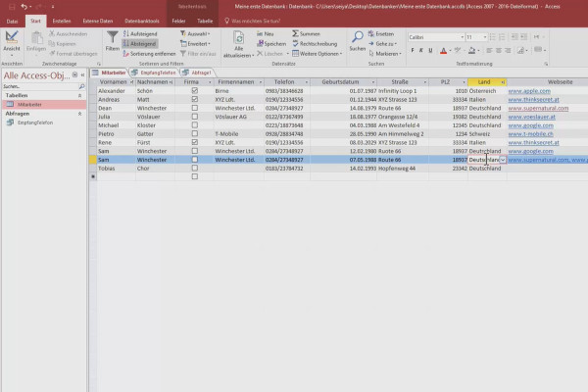Open Textformatierung dialog launcher
The width and height of the screenshot is (588, 392).
tap(546, 64)
